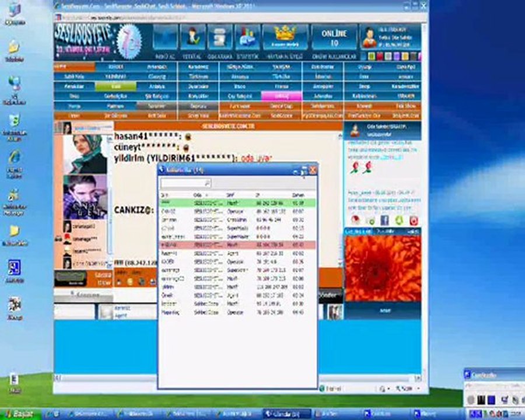Open the top My Computer desktop icon
The height and width of the screenshot is (420, 525).
pos(15,14)
